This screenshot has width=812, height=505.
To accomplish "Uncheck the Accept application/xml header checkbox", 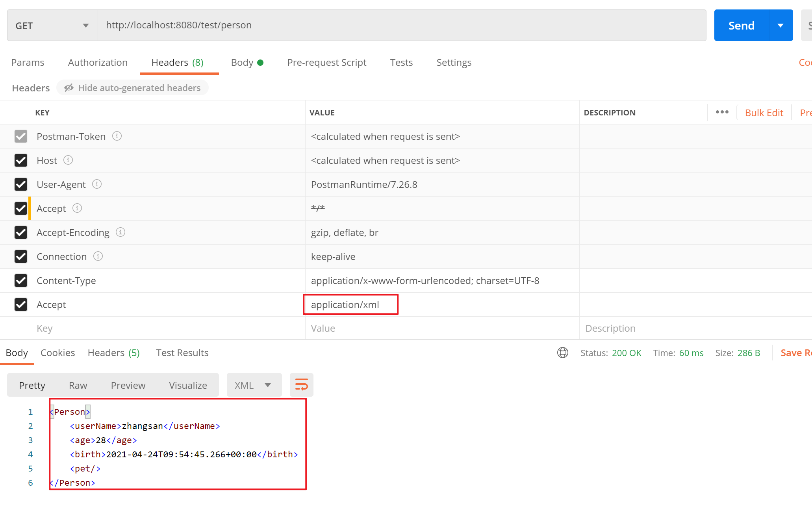I will click(x=20, y=304).
